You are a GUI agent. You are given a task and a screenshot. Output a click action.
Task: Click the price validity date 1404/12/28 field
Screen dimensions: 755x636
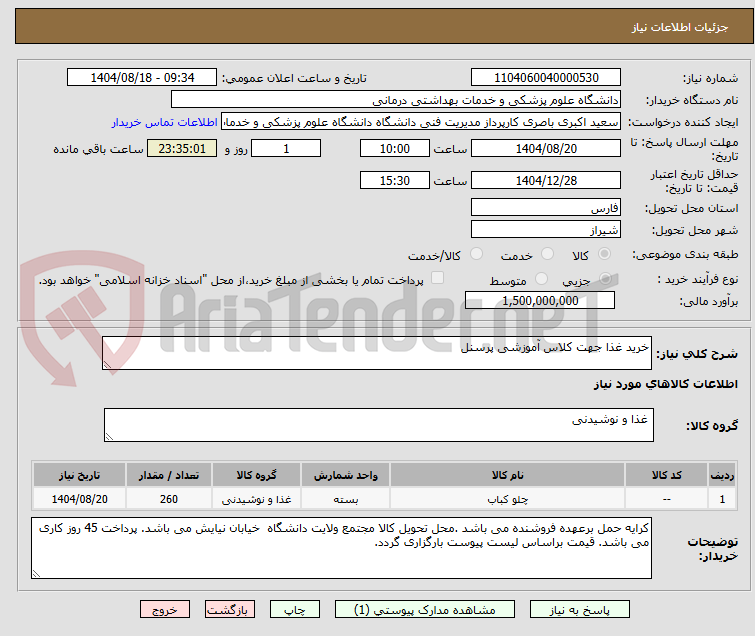tap(546, 180)
